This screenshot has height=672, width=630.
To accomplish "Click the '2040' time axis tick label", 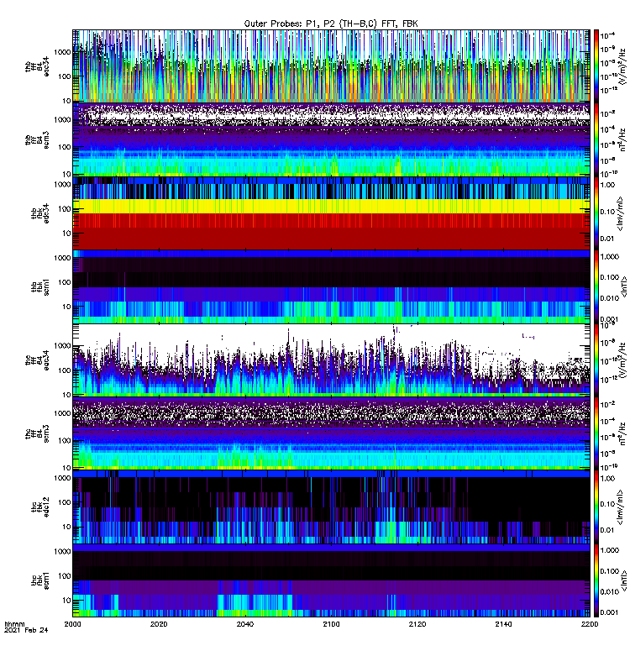I will click(x=244, y=624).
